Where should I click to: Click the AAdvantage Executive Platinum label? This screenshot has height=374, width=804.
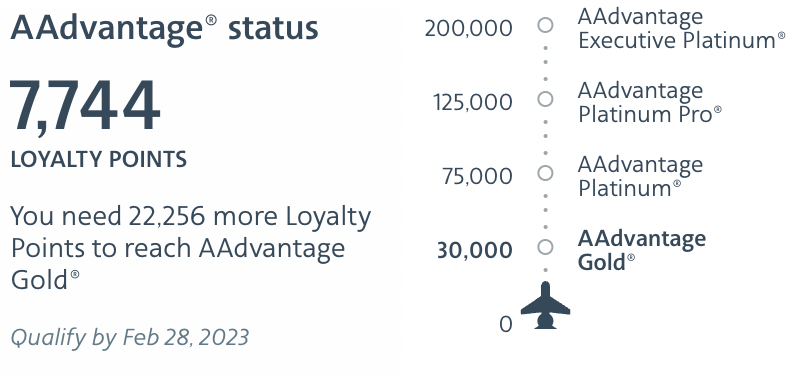pos(681,28)
